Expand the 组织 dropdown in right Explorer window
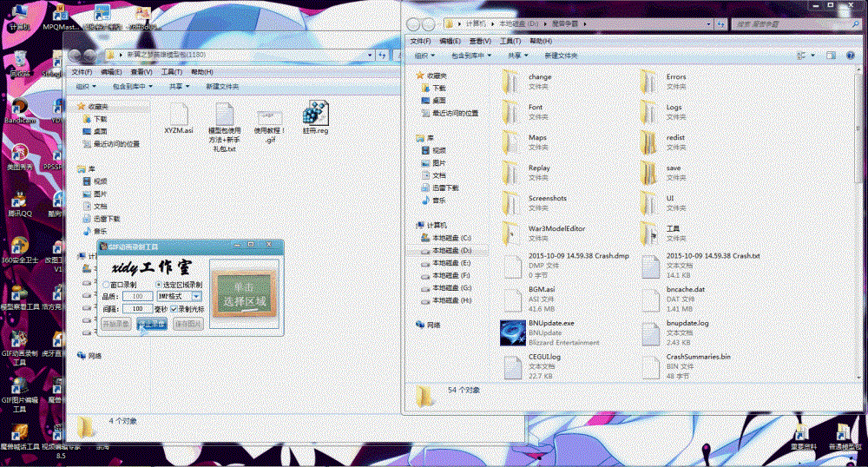 click(x=426, y=55)
